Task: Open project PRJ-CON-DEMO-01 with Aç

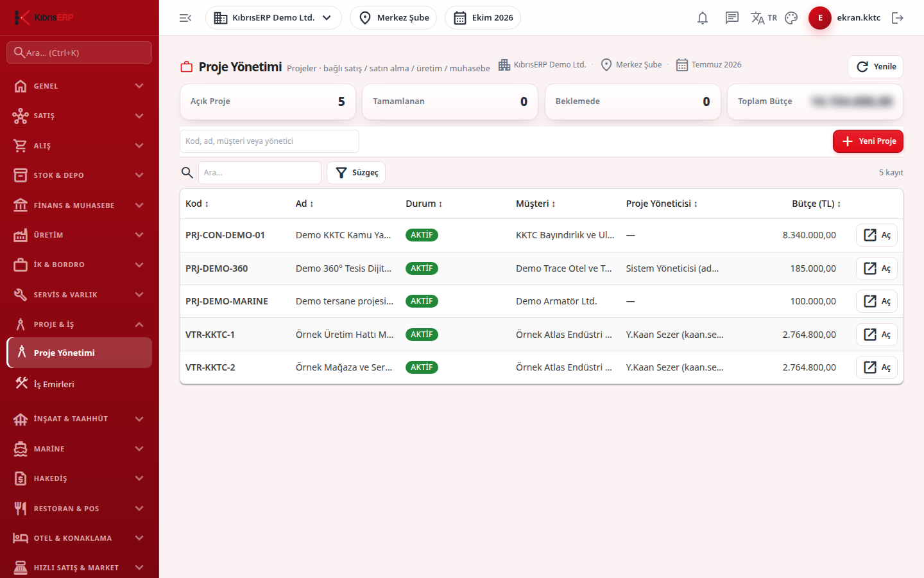Action: [x=877, y=235]
